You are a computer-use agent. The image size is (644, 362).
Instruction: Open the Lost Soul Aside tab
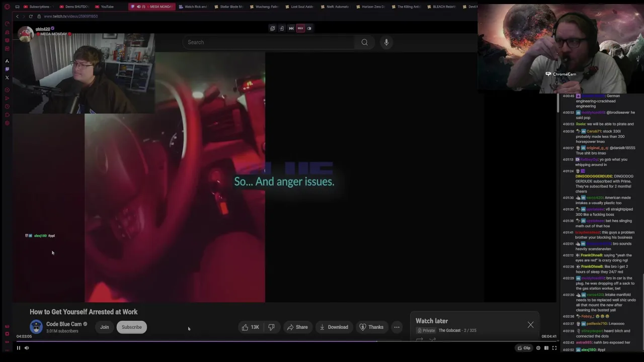pyautogui.click(x=299, y=7)
